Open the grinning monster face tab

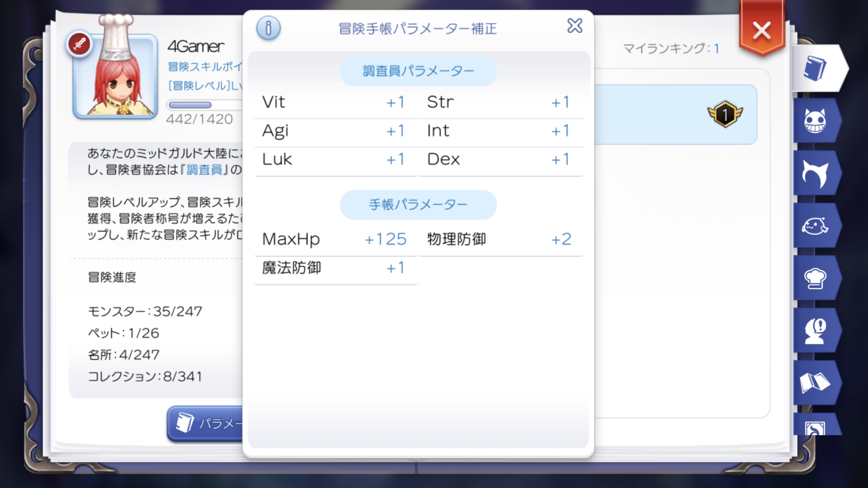click(815, 121)
